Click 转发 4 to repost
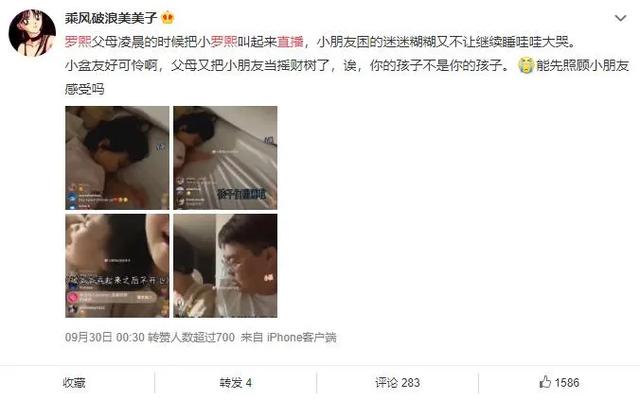 pos(236,382)
